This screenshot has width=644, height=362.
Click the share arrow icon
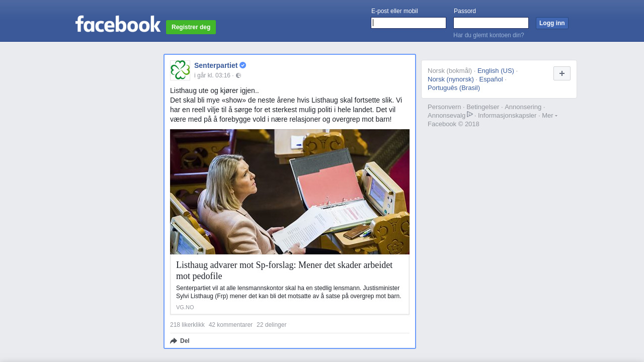click(x=174, y=341)
